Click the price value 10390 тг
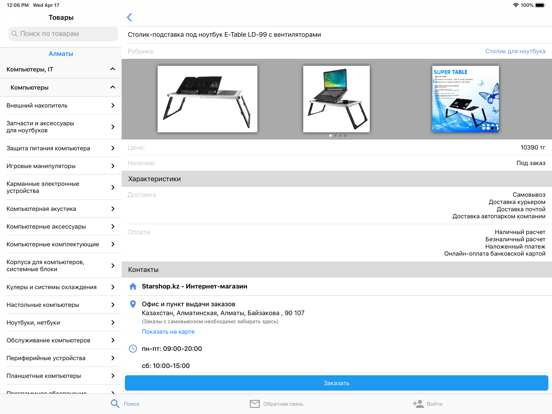Screen dimensions: 552x414 click(533, 148)
